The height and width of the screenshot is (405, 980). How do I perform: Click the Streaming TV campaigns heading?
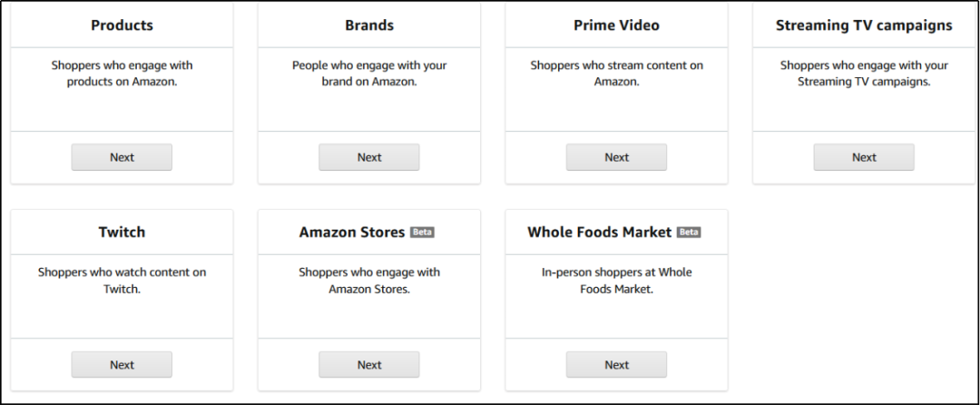point(864,25)
